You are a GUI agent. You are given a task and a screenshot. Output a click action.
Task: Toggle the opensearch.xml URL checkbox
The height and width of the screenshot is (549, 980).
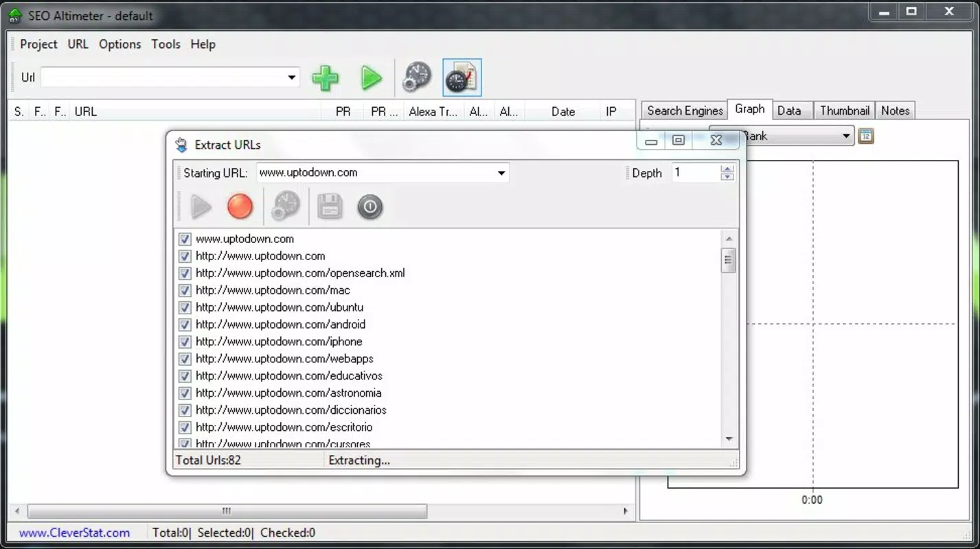[x=185, y=273]
